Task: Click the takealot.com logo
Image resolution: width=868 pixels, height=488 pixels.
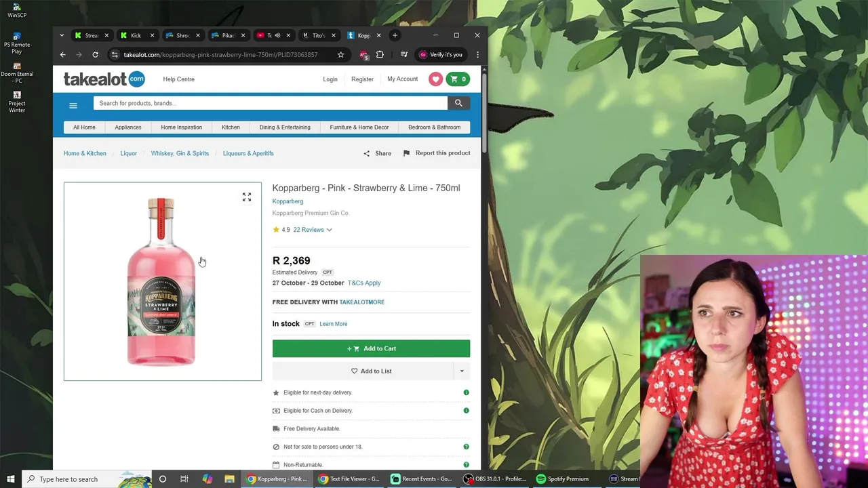Action: coord(104,79)
